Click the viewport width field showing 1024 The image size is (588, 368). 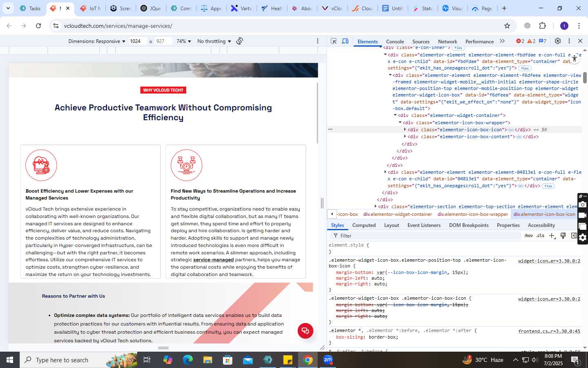[138, 41]
